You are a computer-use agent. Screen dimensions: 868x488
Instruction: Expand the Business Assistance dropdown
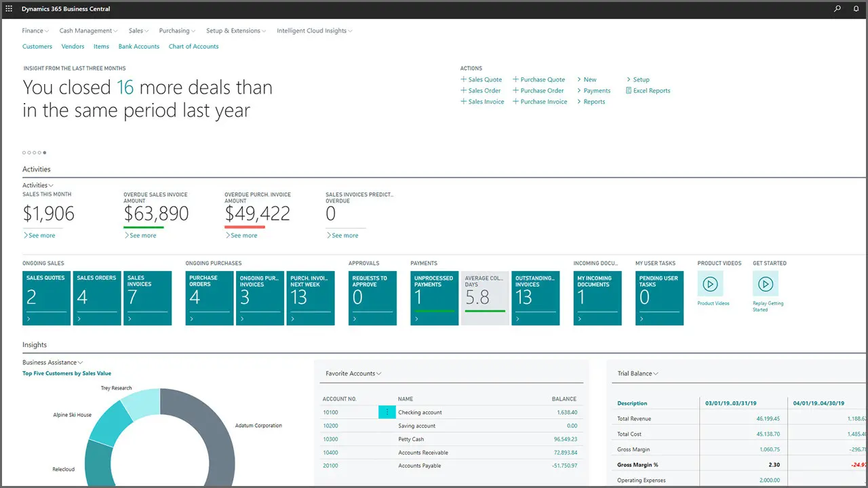53,363
